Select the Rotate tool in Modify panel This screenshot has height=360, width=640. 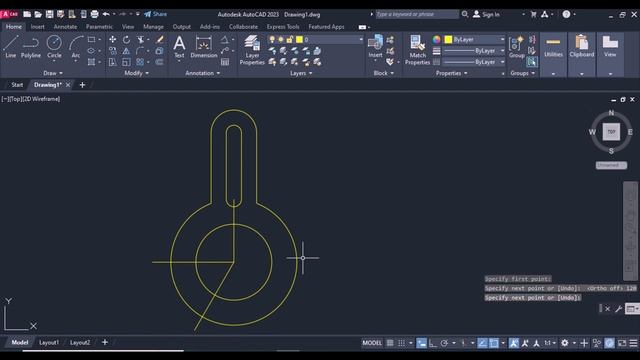(127, 40)
